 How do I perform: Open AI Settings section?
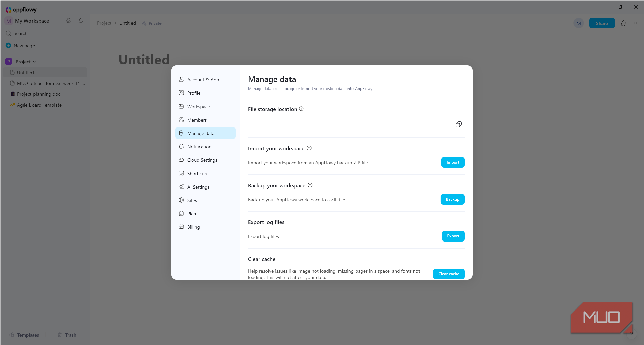pos(205,187)
